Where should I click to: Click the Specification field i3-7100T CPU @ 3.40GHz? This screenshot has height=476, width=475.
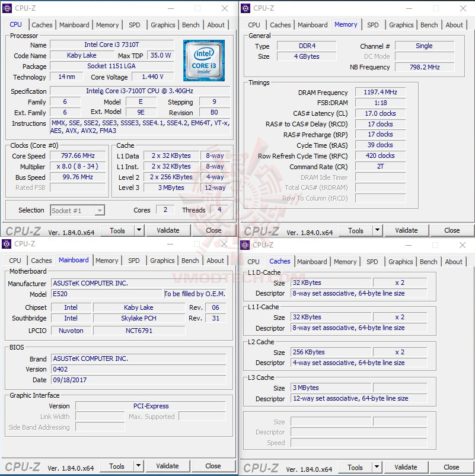pyautogui.click(x=140, y=91)
